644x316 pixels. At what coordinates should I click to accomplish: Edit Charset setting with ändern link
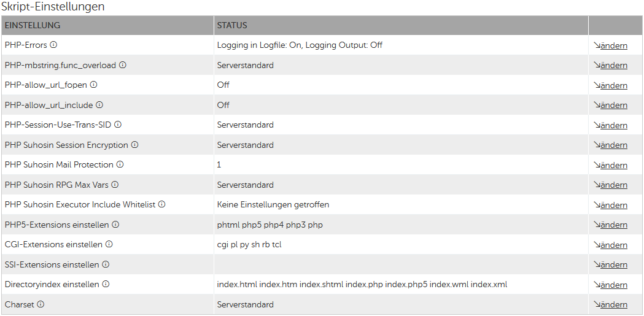pyautogui.click(x=613, y=304)
